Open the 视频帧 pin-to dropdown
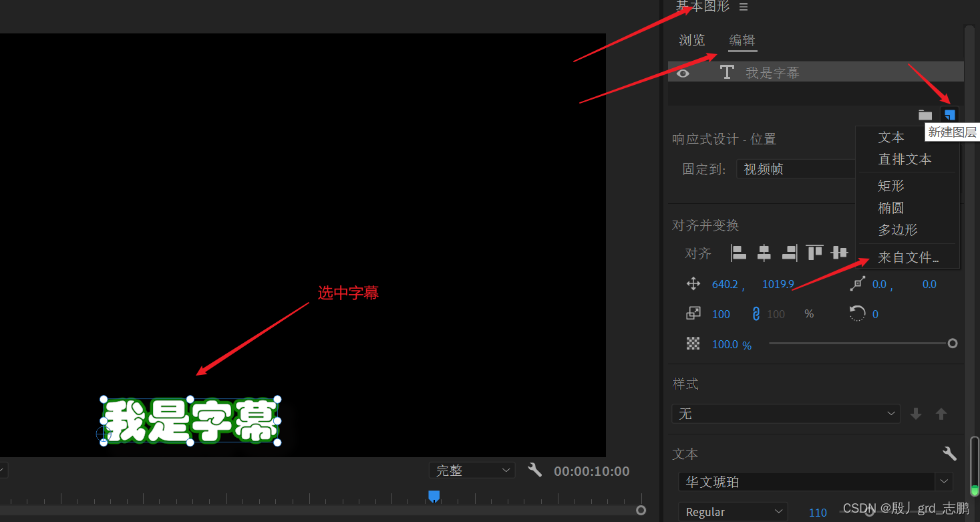Image resolution: width=980 pixels, height=522 pixels. tap(796, 169)
